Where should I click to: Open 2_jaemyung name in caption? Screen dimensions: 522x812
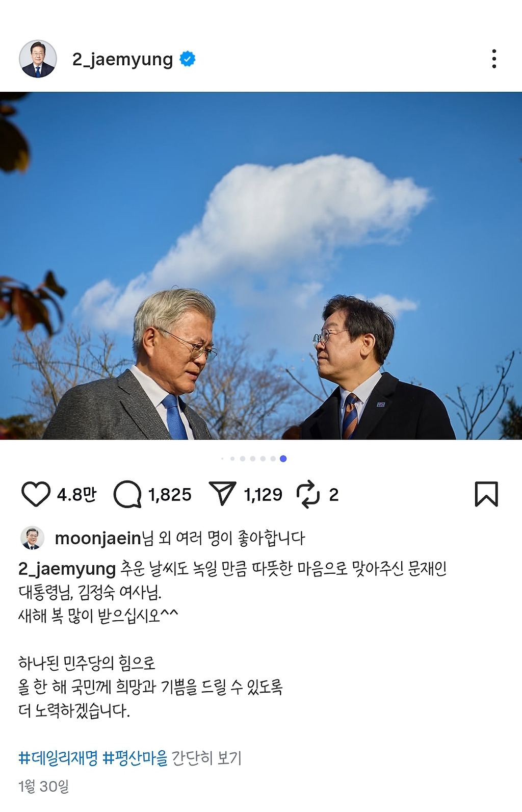[x=67, y=569]
